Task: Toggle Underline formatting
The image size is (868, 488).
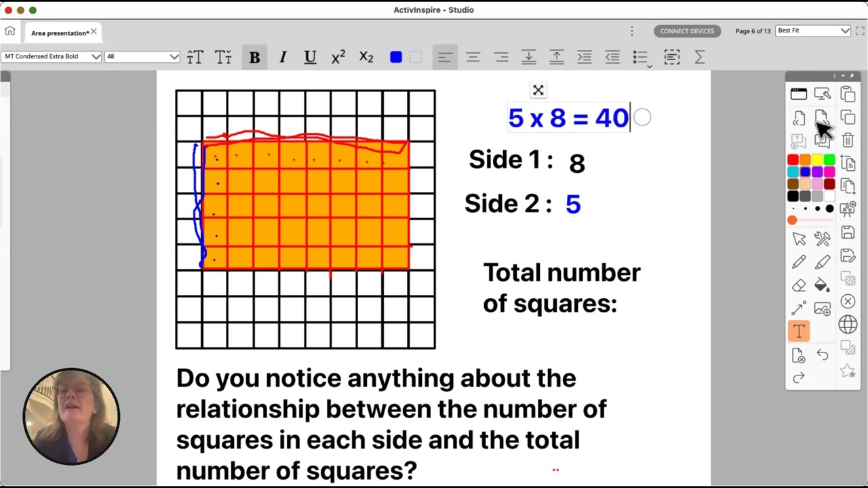Action: (x=310, y=58)
